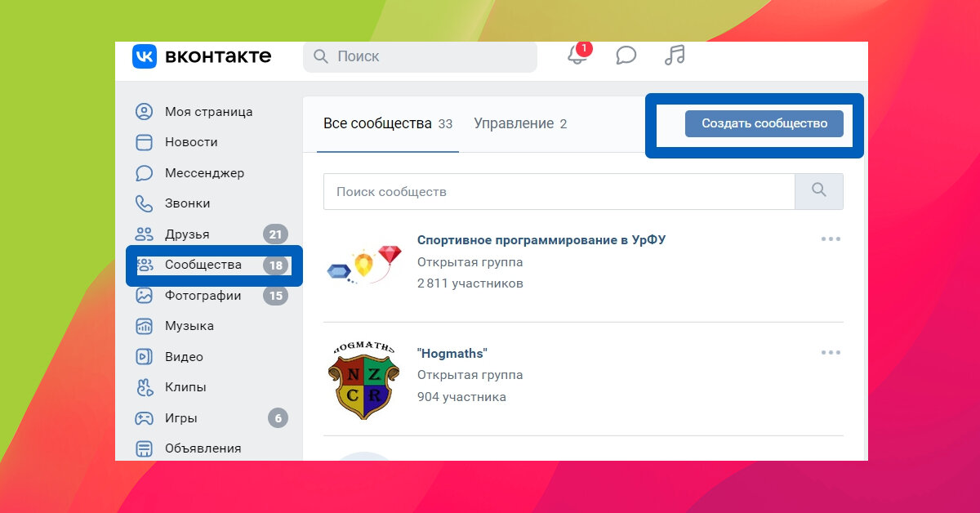Open Спортивное программирование в УрФУ group link
The image size is (980, 513).
coord(541,240)
